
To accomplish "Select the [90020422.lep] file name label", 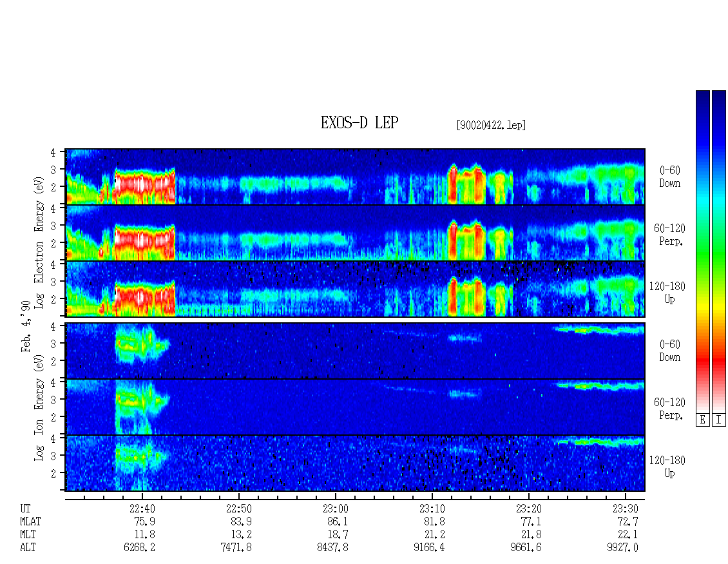I will (491, 125).
